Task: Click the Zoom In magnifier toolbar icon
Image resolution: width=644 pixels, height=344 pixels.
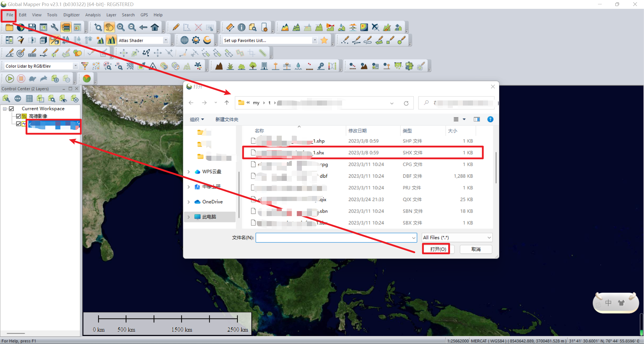Action: (121, 27)
